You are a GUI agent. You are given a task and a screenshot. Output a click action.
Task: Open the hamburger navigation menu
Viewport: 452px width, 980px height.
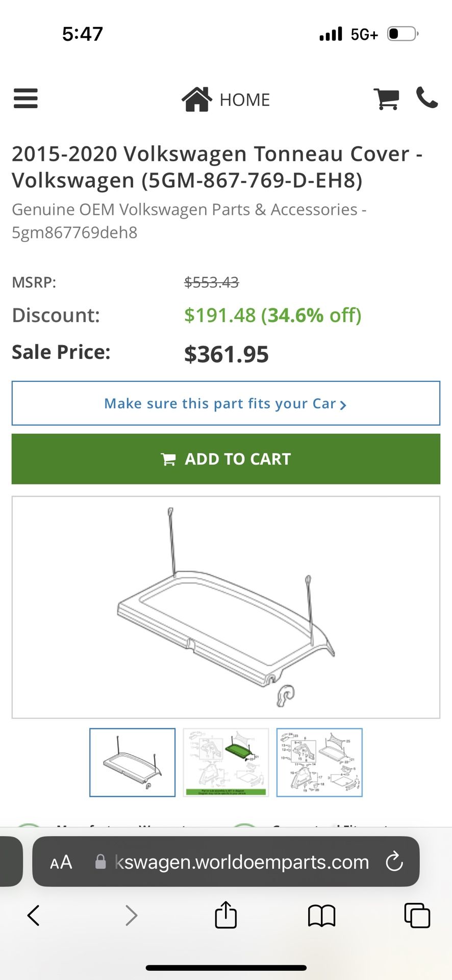click(x=26, y=98)
